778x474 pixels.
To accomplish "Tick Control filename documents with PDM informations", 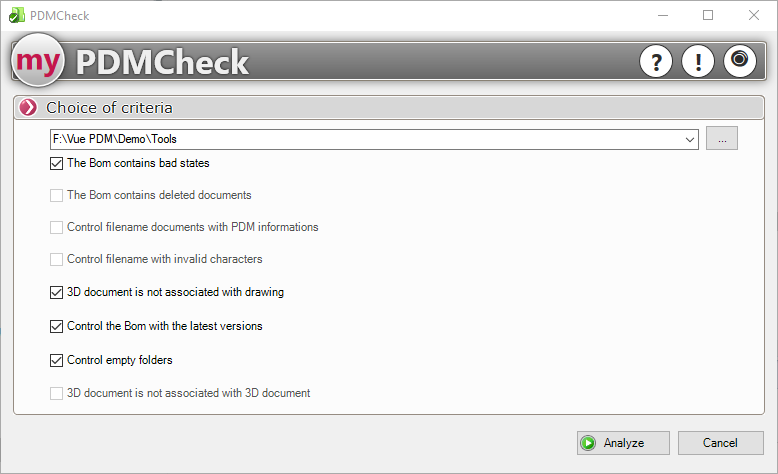I will 56,228.
